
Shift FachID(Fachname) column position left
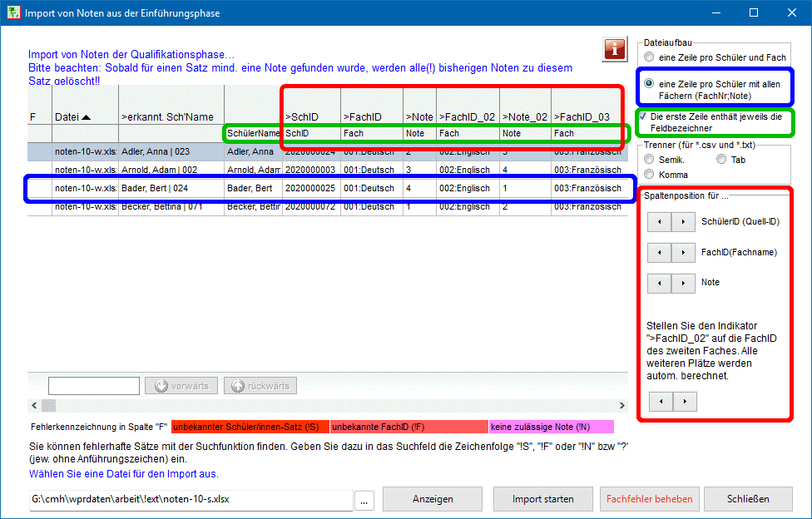tap(659, 253)
